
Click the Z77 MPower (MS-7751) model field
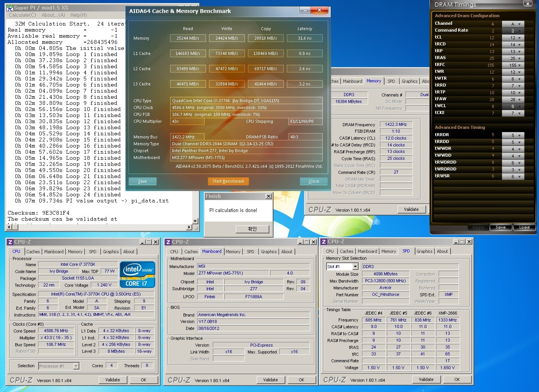(x=233, y=273)
